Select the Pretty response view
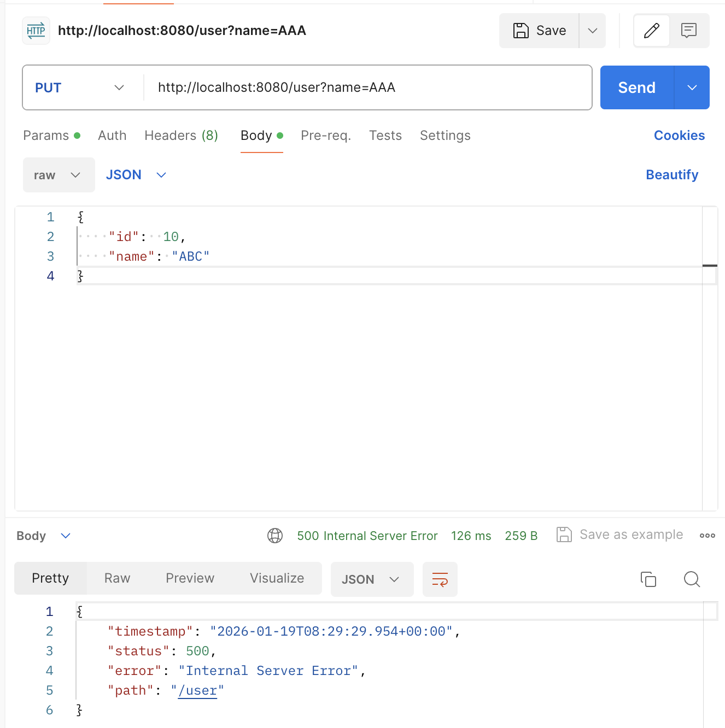725x728 pixels. coord(50,578)
